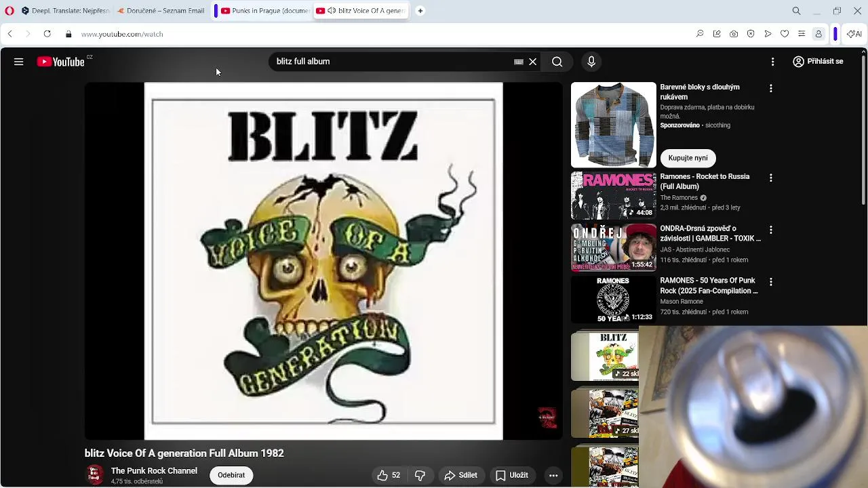Subscribe with the Odebírat button
868x488 pixels.
pyautogui.click(x=231, y=475)
